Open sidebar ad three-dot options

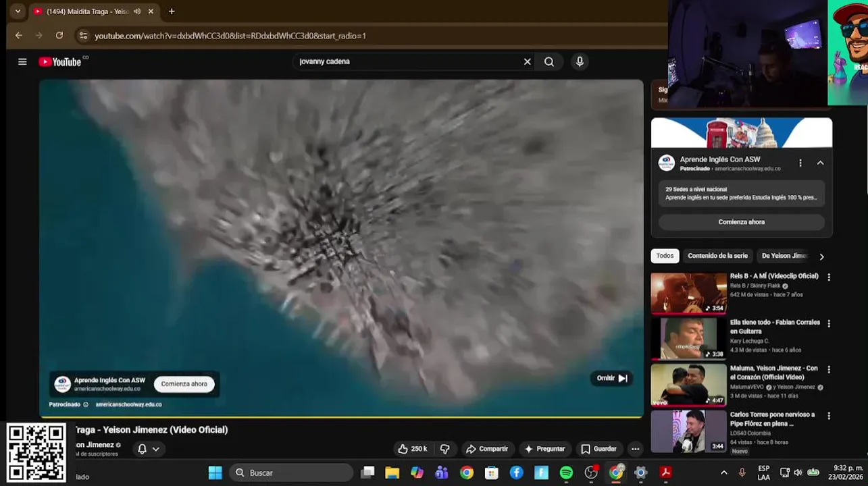click(x=800, y=163)
